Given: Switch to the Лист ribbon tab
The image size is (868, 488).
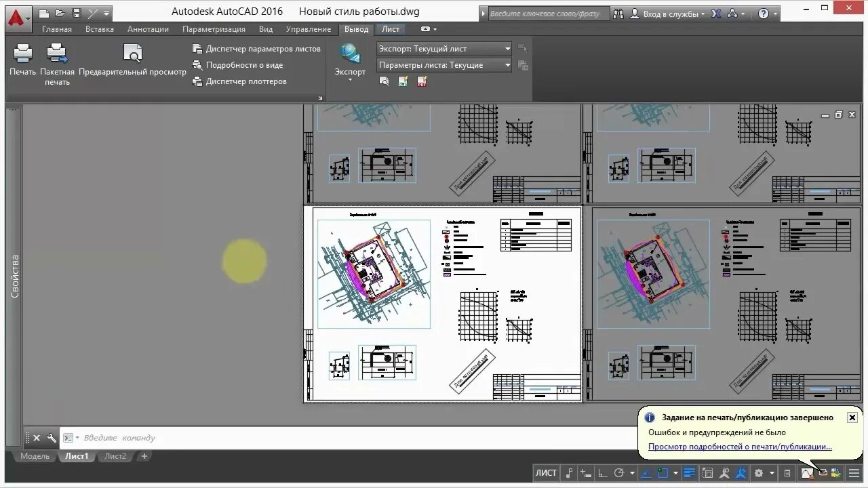Looking at the screenshot, I should [390, 29].
